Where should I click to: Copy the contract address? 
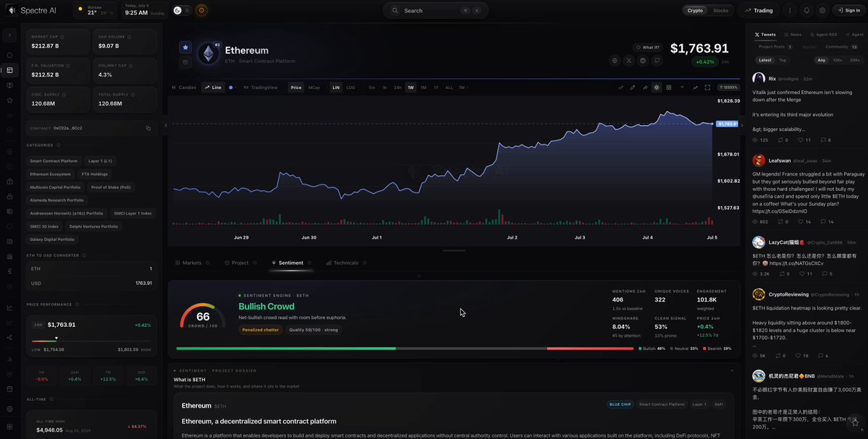[x=148, y=128]
